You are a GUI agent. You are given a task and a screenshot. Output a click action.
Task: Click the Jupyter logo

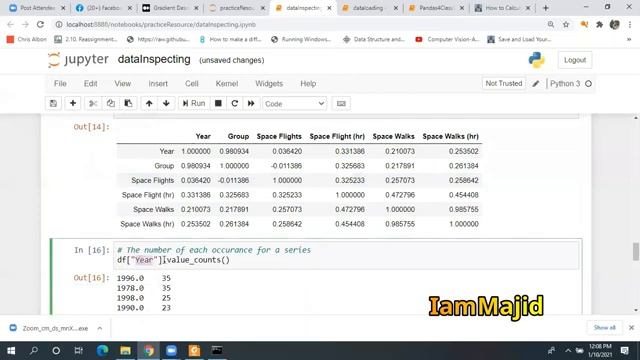pos(78,60)
